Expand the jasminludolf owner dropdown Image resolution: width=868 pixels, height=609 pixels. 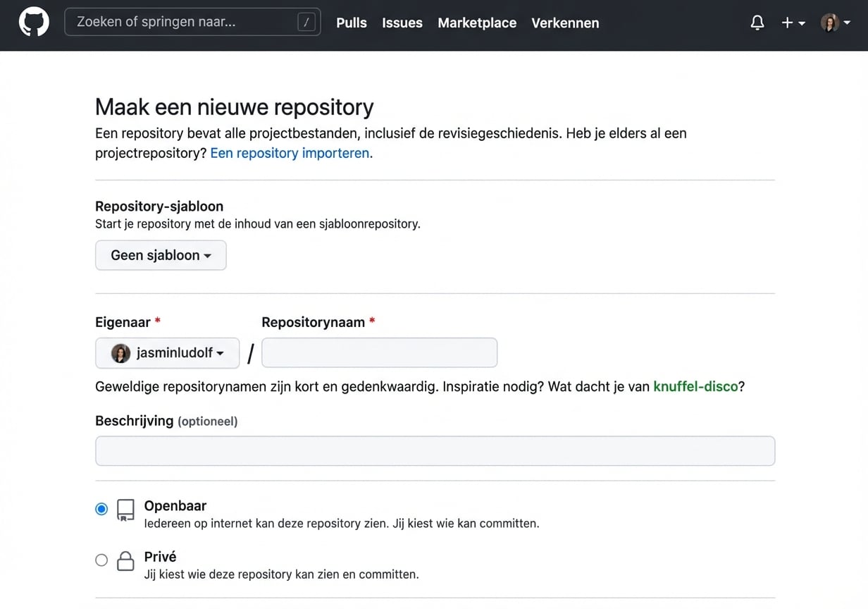(167, 353)
